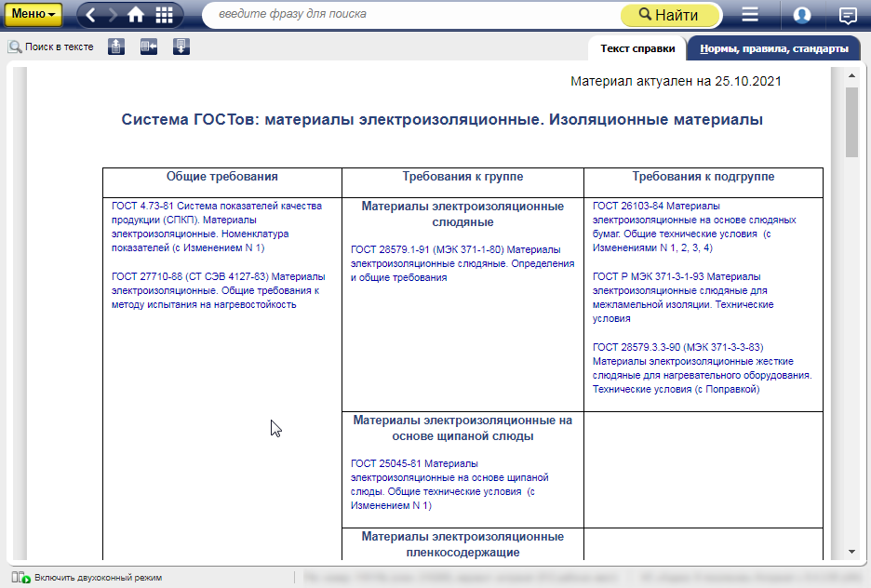Switch to Нормы, правила, стандарты tab

coord(774,48)
